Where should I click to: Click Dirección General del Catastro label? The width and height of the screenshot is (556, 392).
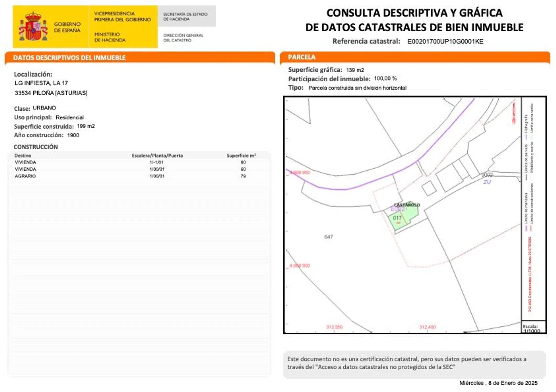183,38
